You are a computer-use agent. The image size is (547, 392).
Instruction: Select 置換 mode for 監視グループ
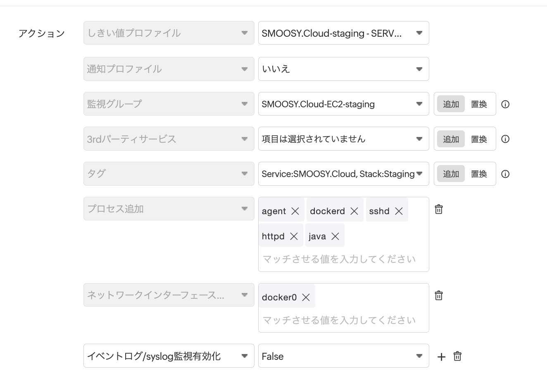pyautogui.click(x=479, y=104)
